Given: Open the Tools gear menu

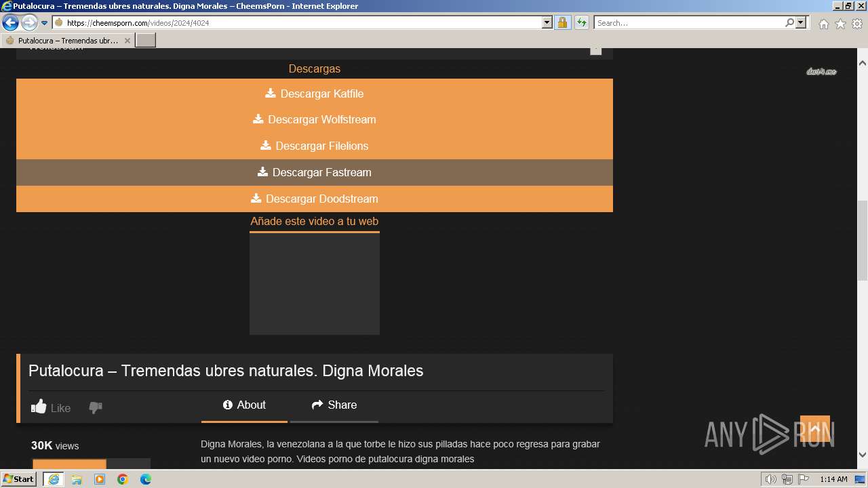Looking at the screenshot, I should coord(857,24).
